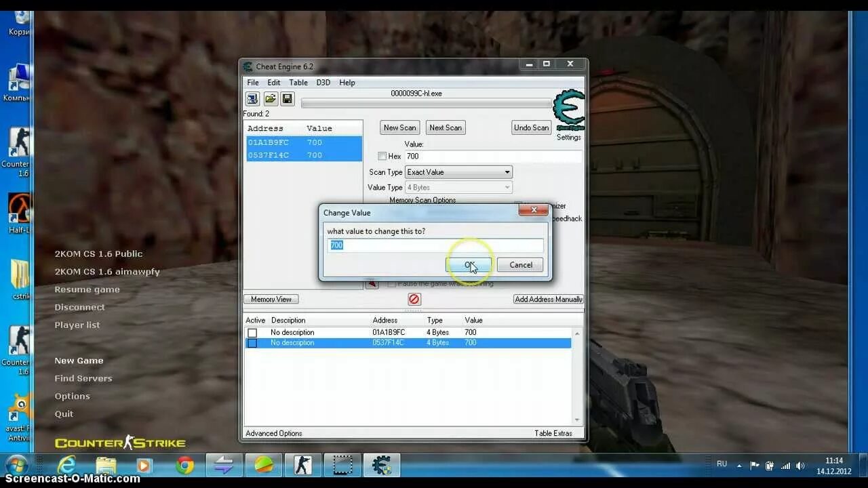Click the Action Center flag tray icon
The width and height of the screenshot is (868, 488).
point(755,466)
